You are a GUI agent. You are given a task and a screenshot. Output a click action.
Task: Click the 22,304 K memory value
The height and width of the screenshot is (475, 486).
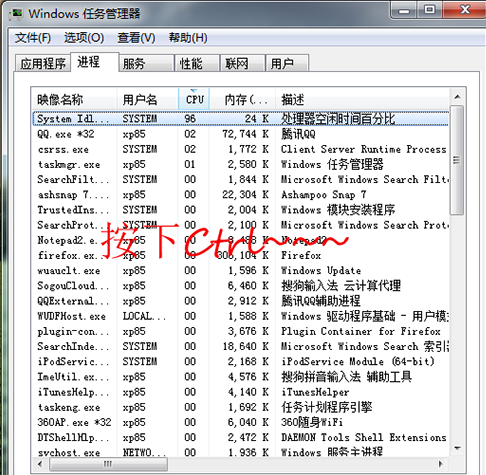[x=245, y=195]
